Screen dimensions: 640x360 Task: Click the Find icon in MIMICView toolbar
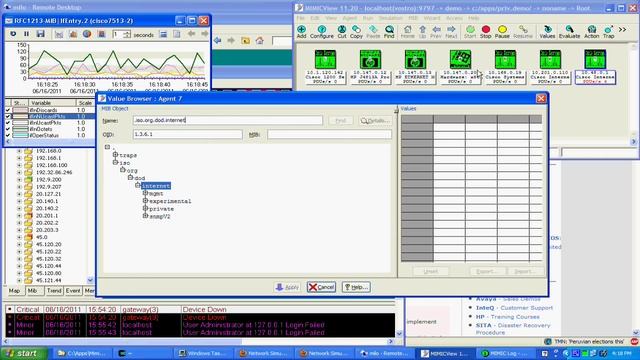click(389, 31)
